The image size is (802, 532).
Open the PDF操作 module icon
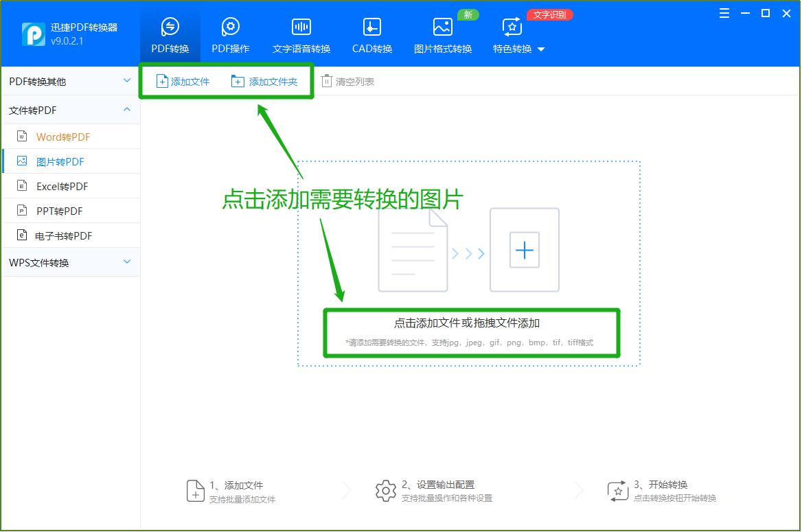point(230,27)
